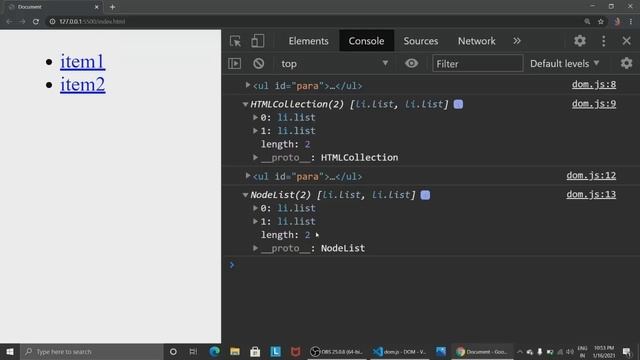Expand __proto__: HTMLCollection

(256, 157)
